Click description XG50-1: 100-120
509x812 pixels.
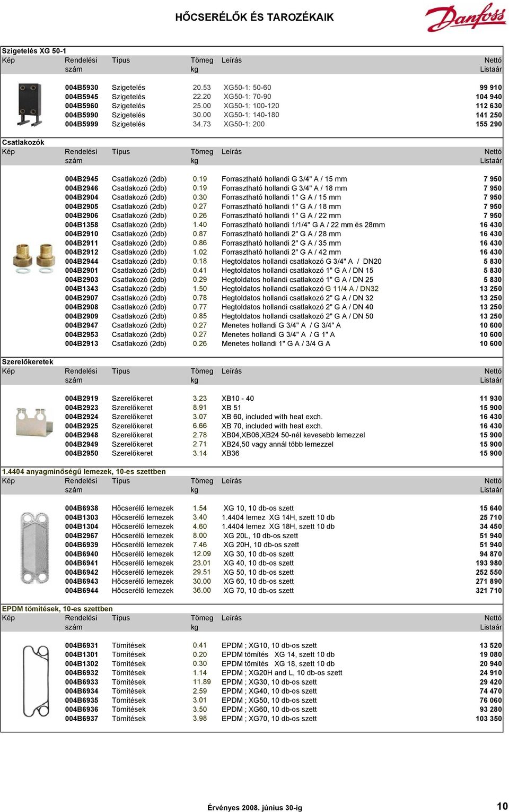click(x=251, y=106)
